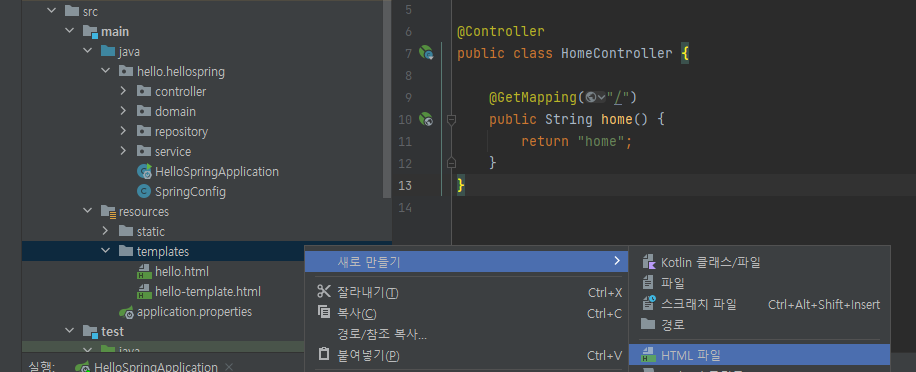The width and height of the screenshot is (916, 372).
Task: Select the main source folder icon
Action: point(90,32)
